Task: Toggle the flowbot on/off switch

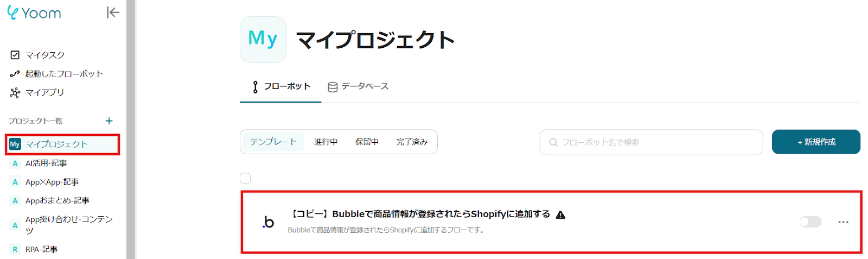Action: (x=810, y=222)
